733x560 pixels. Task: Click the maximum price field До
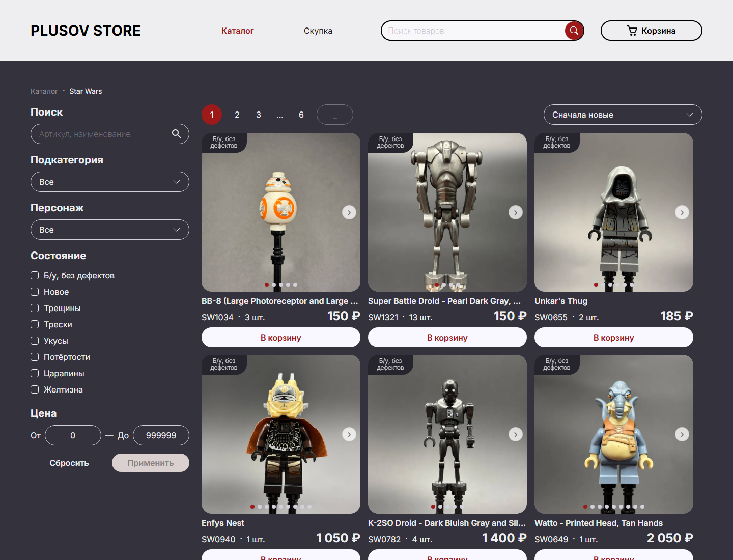[161, 435]
